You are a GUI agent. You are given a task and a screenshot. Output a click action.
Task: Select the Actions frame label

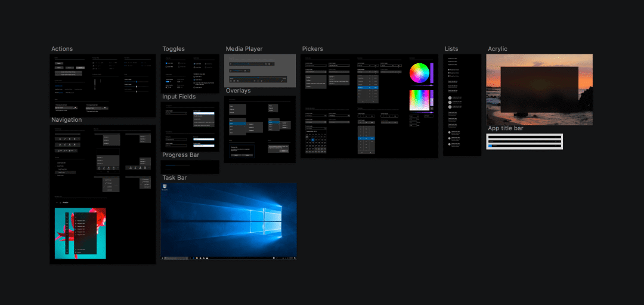coord(62,49)
